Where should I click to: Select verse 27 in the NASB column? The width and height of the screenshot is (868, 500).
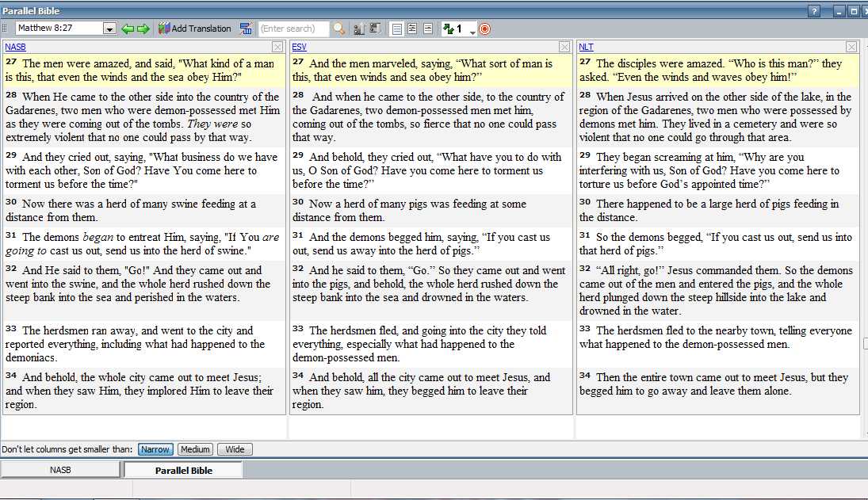click(x=143, y=71)
